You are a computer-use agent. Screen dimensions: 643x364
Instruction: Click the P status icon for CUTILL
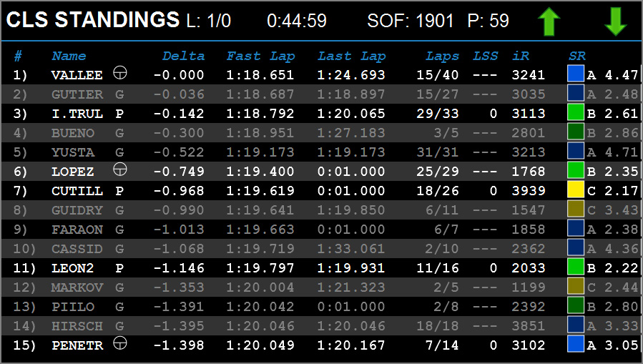(119, 191)
